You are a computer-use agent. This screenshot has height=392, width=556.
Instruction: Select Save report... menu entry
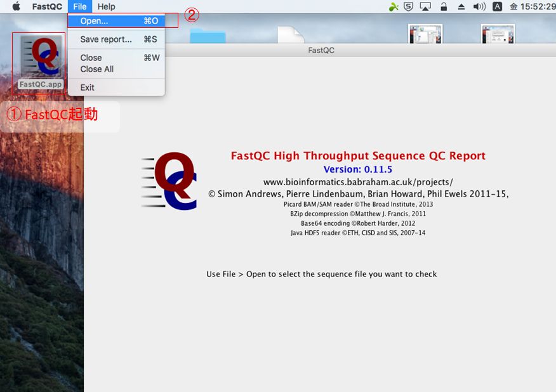(116, 39)
